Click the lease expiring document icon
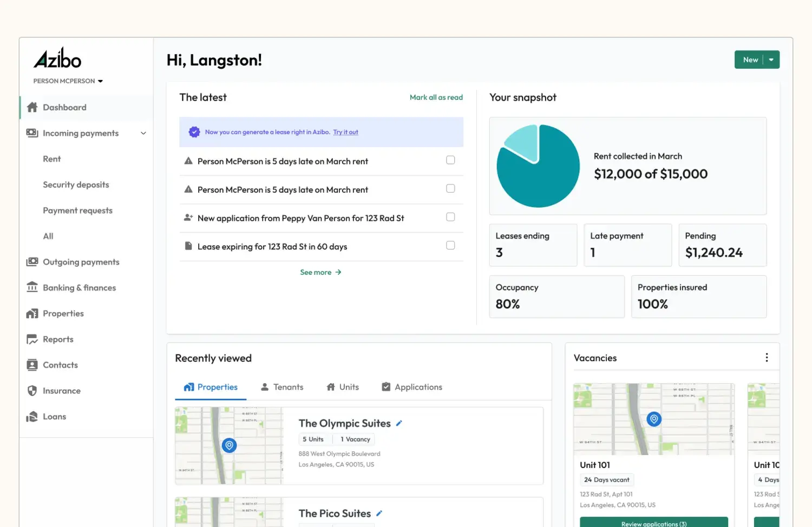 188,246
